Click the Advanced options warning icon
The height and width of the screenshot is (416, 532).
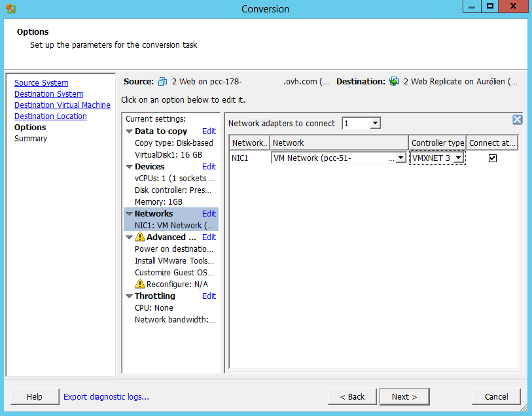pos(139,237)
